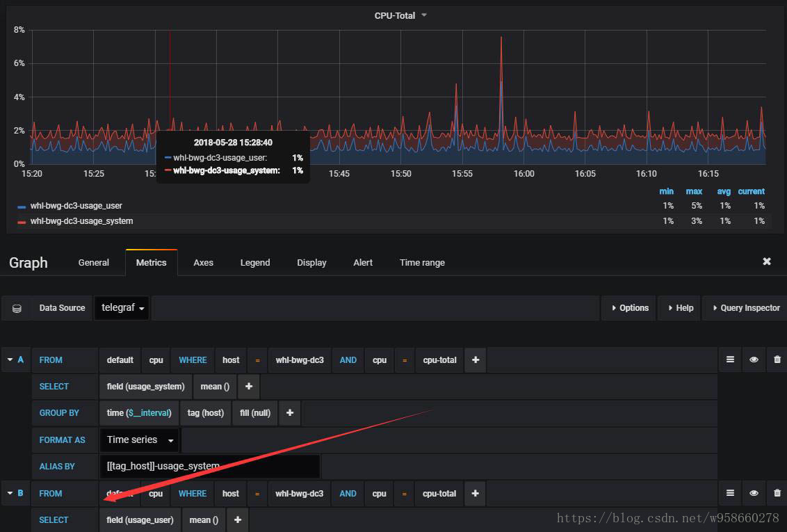The image size is (787, 532).
Task: Click the host tag key in query A
Action: tap(231, 360)
